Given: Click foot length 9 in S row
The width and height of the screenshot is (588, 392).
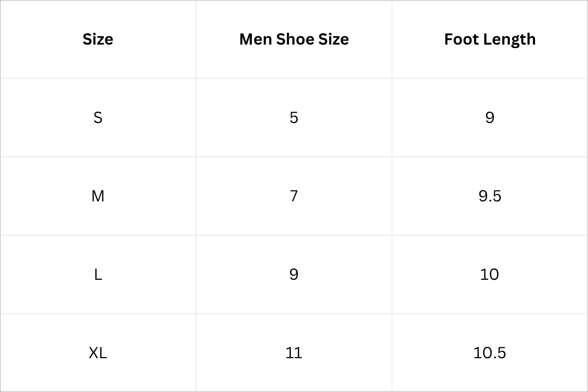Looking at the screenshot, I should click(x=490, y=118).
